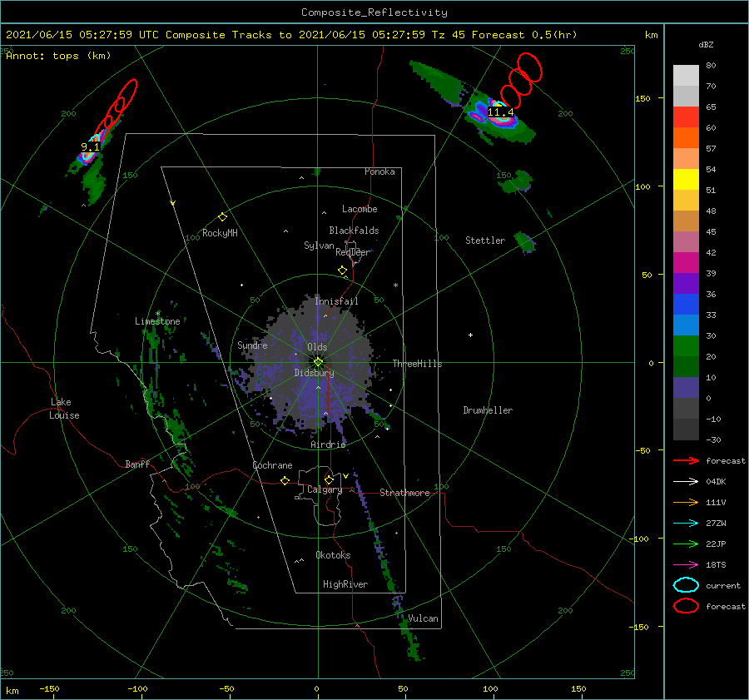The height and width of the screenshot is (700, 749).
Task: Click the Ponoka town label
Action: [379, 171]
